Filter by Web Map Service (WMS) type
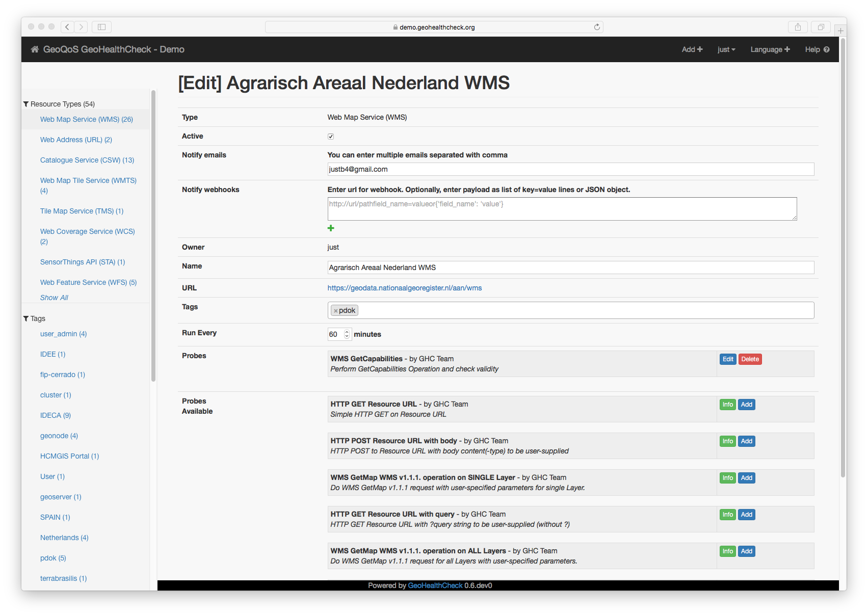Screen dimensions: 868x616 coord(87,119)
